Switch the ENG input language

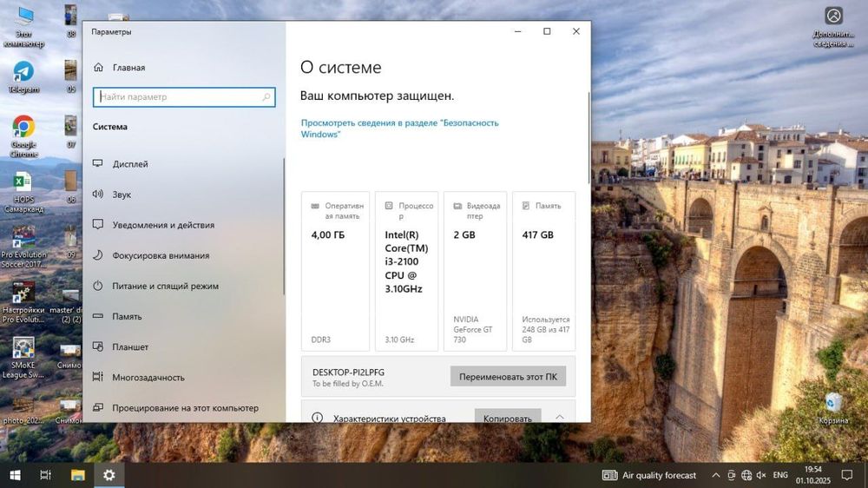pyautogui.click(x=780, y=475)
